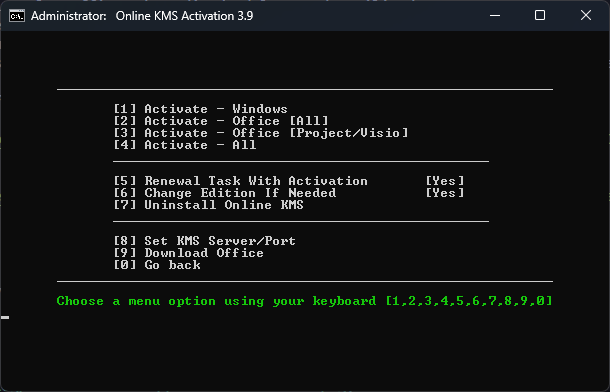Select the "[3] Activate - Office [Project/Visio]" line
The image size is (610, 392).
[x=261, y=133]
